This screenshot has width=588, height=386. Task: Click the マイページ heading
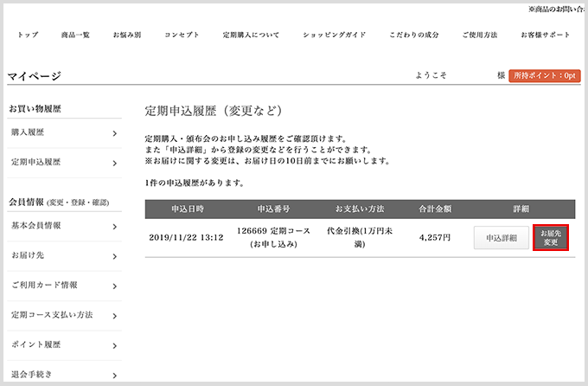pyautogui.click(x=34, y=76)
